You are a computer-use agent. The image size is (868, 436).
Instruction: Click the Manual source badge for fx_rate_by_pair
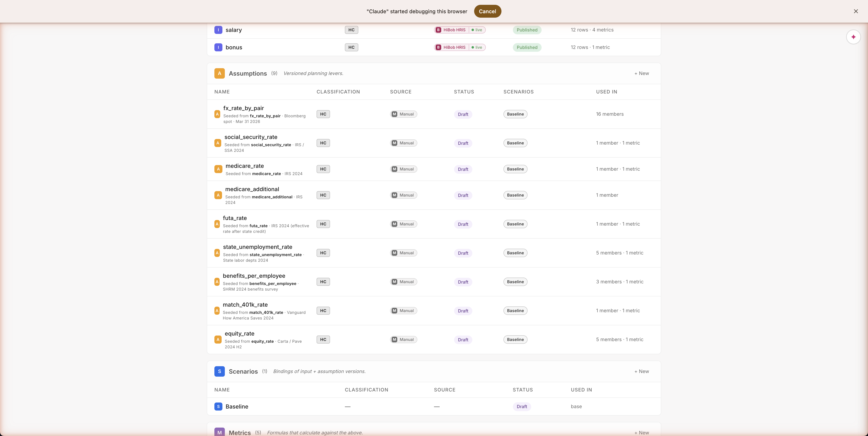click(x=403, y=114)
